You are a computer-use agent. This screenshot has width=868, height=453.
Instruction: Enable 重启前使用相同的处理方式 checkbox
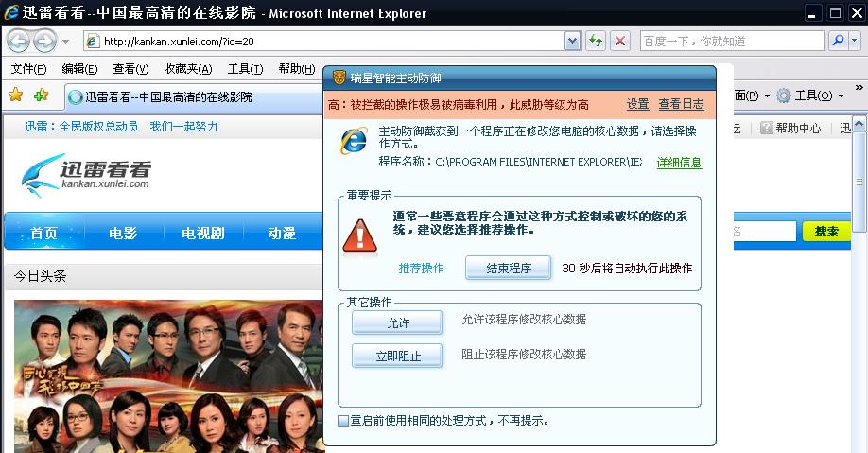(x=343, y=421)
